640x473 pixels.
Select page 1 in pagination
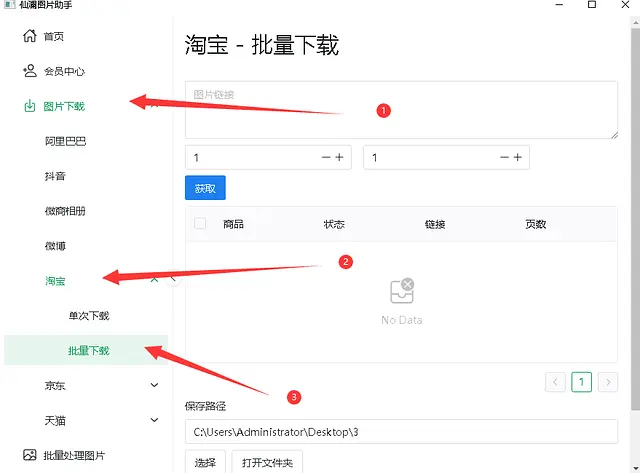tap(582, 382)
